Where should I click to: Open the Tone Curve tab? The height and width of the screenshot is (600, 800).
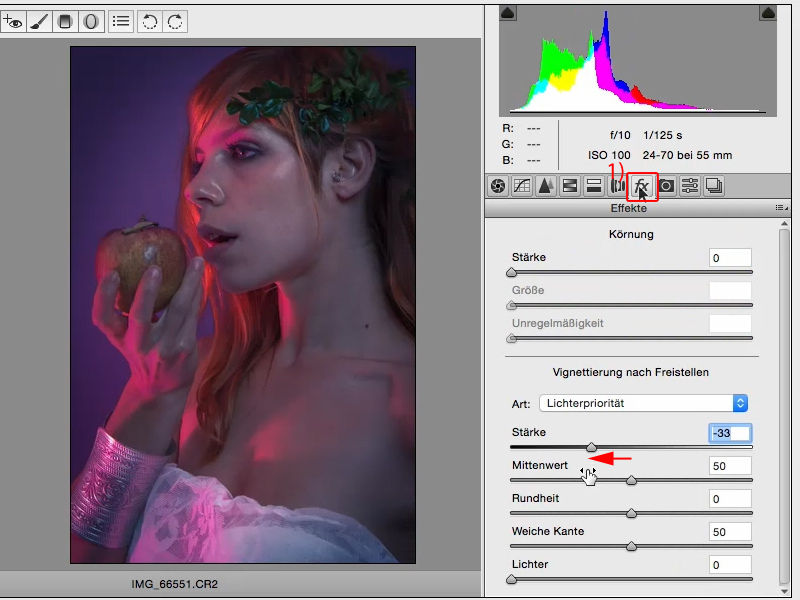(522, 185)
